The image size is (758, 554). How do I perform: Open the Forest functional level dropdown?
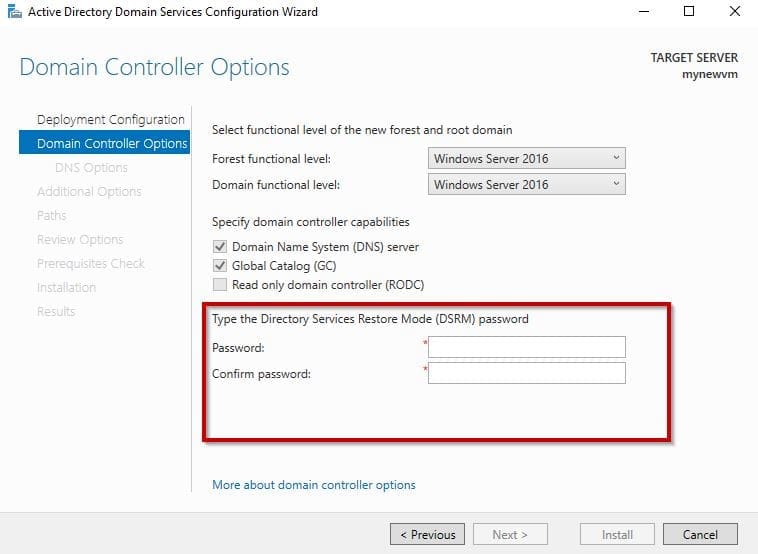(526, 158)
